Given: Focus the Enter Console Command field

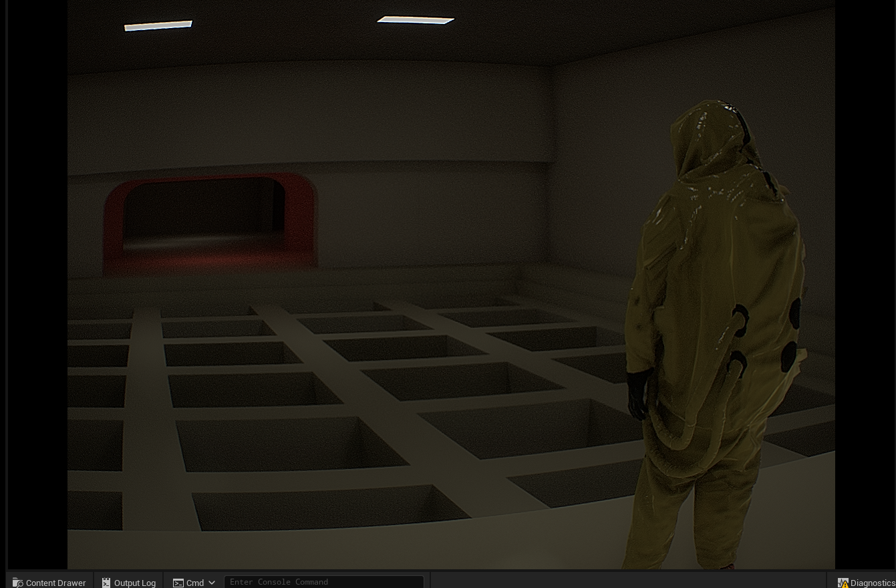Looking at the screenshot, I should 324,582.
